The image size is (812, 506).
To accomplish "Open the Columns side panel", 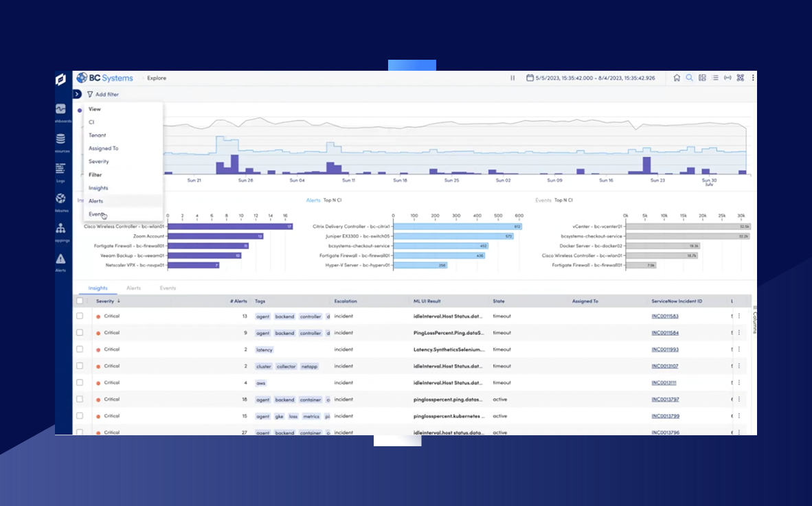I will tap(755, 321).
